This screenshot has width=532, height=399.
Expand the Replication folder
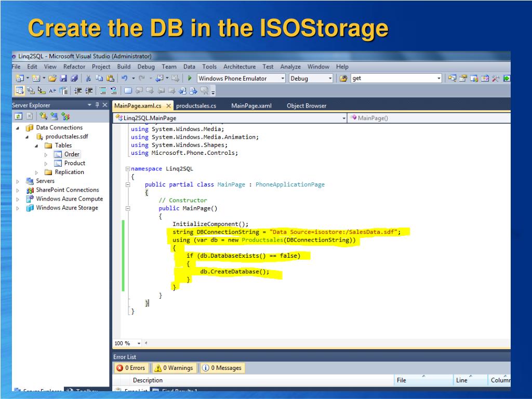[36, 172]
